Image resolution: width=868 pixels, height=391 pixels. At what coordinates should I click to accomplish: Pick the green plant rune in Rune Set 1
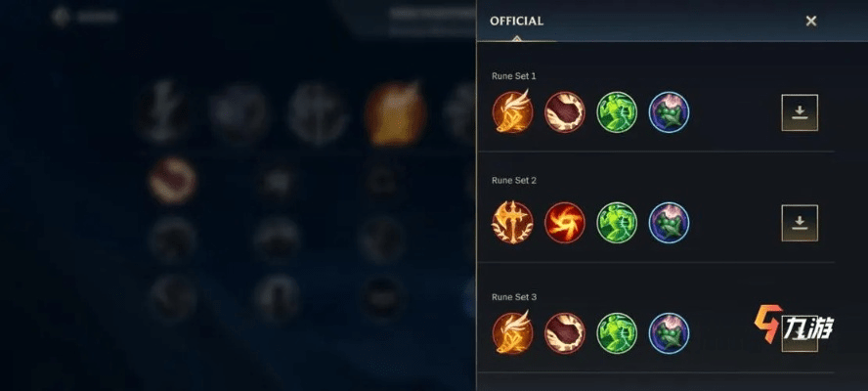[x=669, y=111]
